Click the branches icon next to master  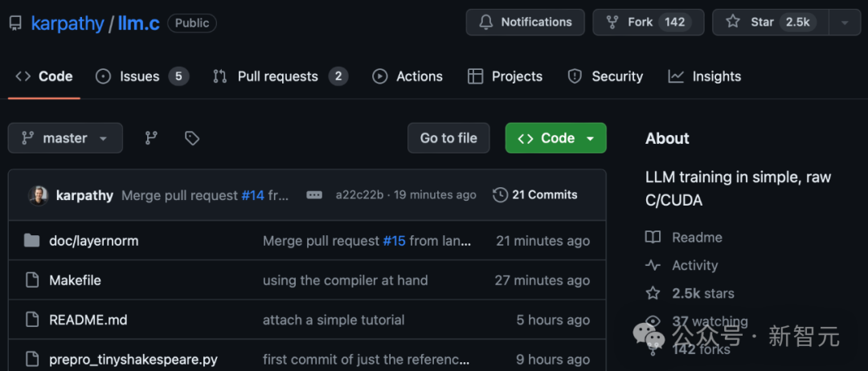point(151,138)
